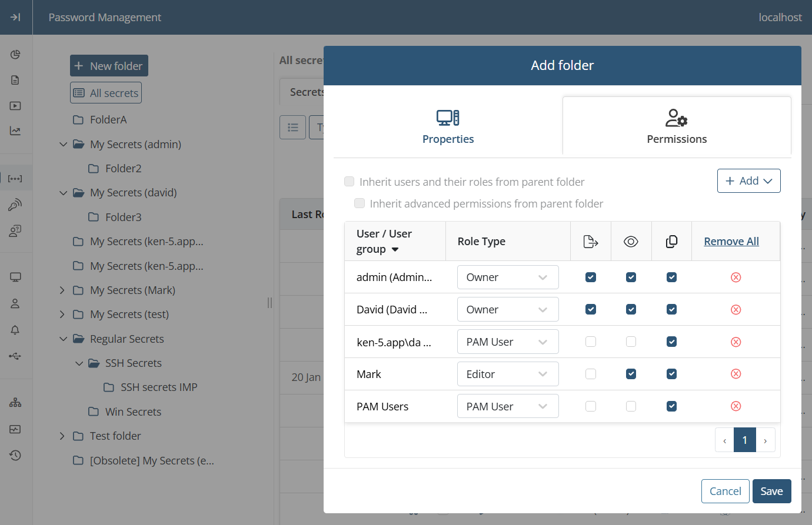The height and width of the screenshot is (525, 812).
Task: Enable view permission for ken-5.app user
Action: [x=631, y=342]
